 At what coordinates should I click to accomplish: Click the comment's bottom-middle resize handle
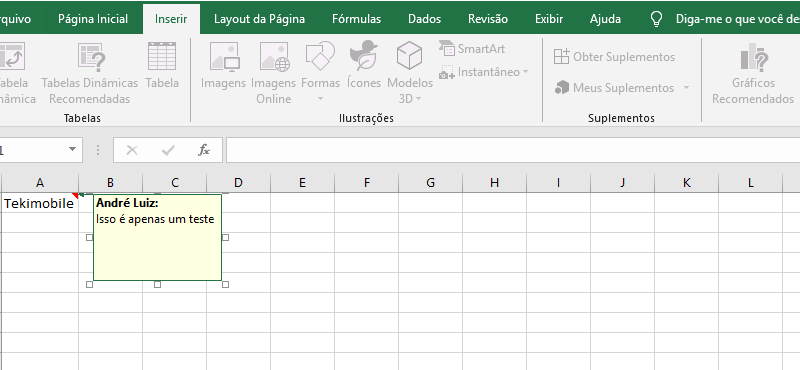pyautogui.click(x=157, y=284)
